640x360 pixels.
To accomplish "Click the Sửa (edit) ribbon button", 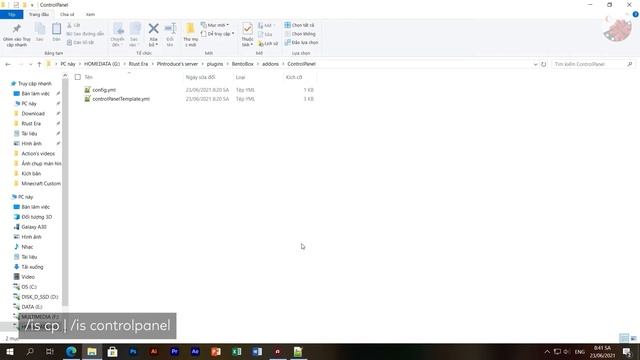I will click(x=265, y=34).
